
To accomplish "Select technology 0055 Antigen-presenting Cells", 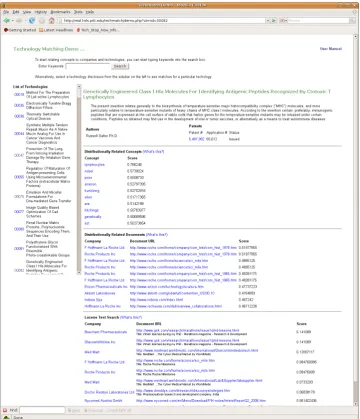I will tap(19, 177).
